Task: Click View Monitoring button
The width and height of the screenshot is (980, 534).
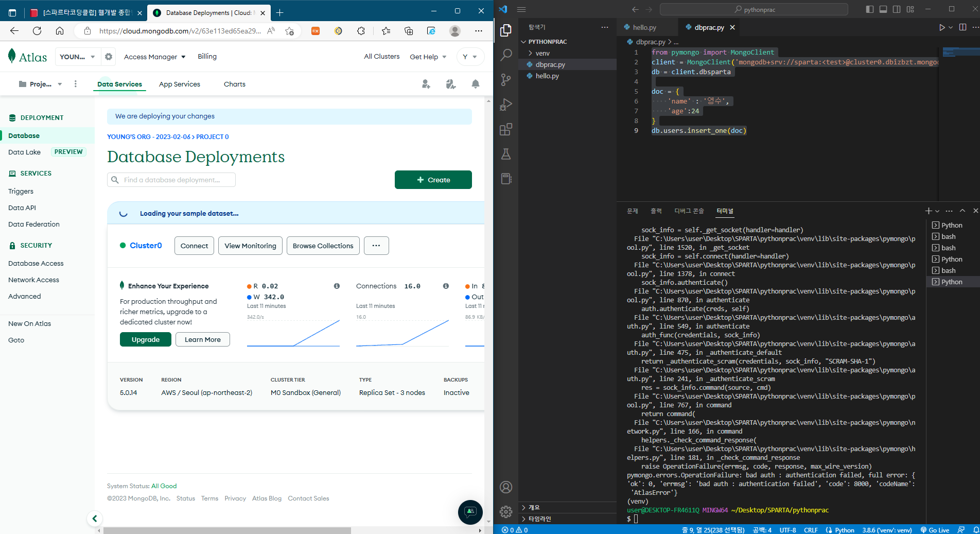Action: click(250, 246)
